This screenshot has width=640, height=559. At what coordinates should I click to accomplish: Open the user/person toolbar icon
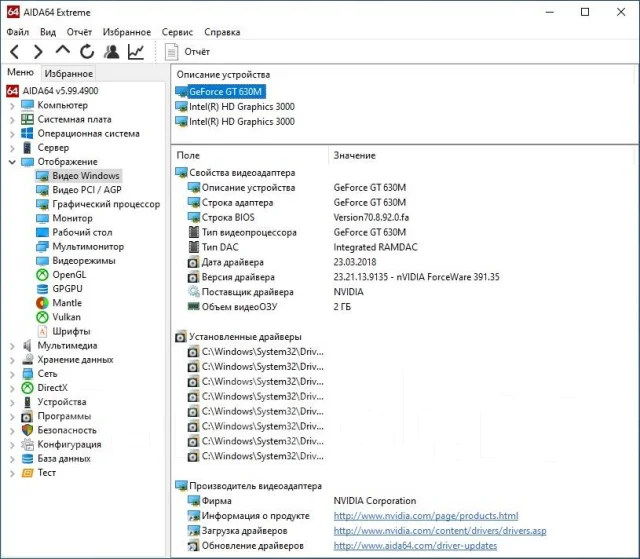click(x=111, y=52)
